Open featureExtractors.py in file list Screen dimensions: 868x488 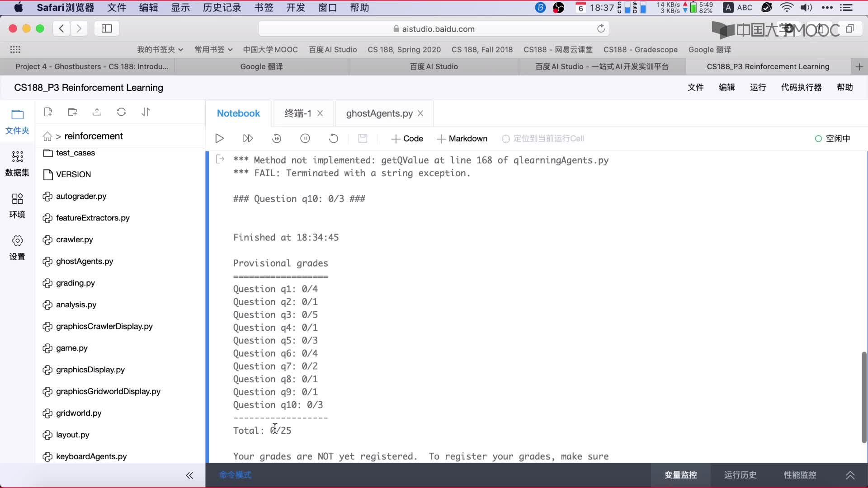[86, 218]
